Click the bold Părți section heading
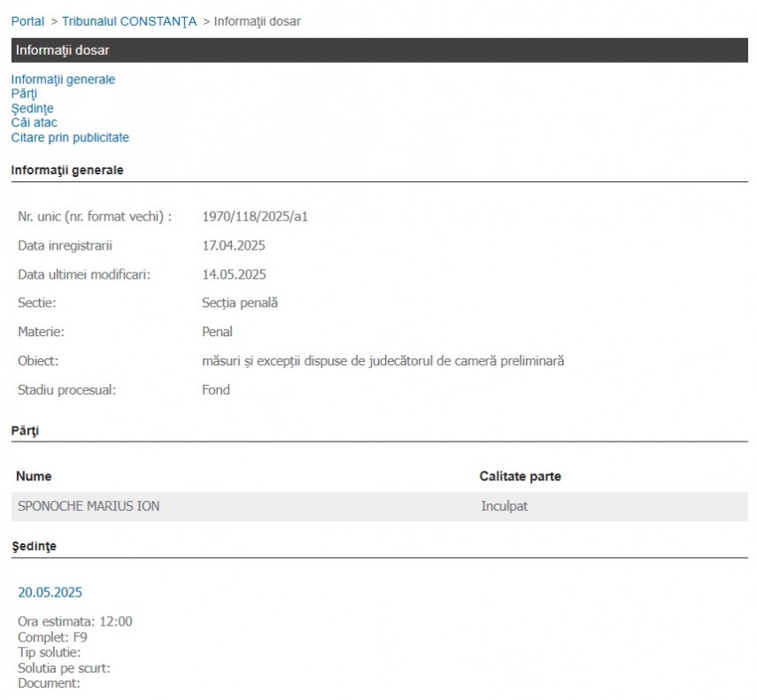 pos(25,431)
